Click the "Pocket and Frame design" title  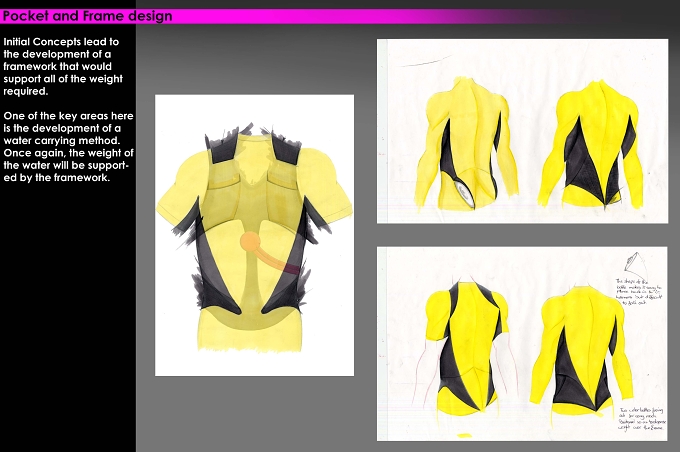click(x=87, y=16)
